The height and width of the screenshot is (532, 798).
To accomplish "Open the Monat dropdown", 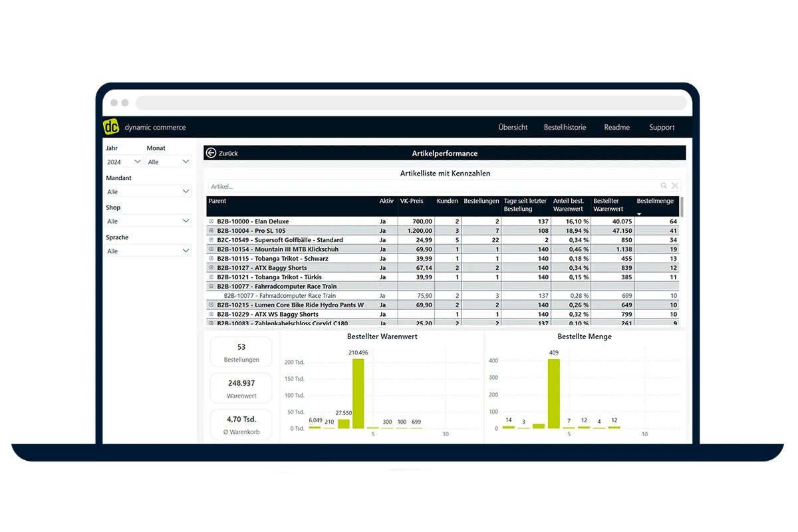I will [x=169, y=162].
